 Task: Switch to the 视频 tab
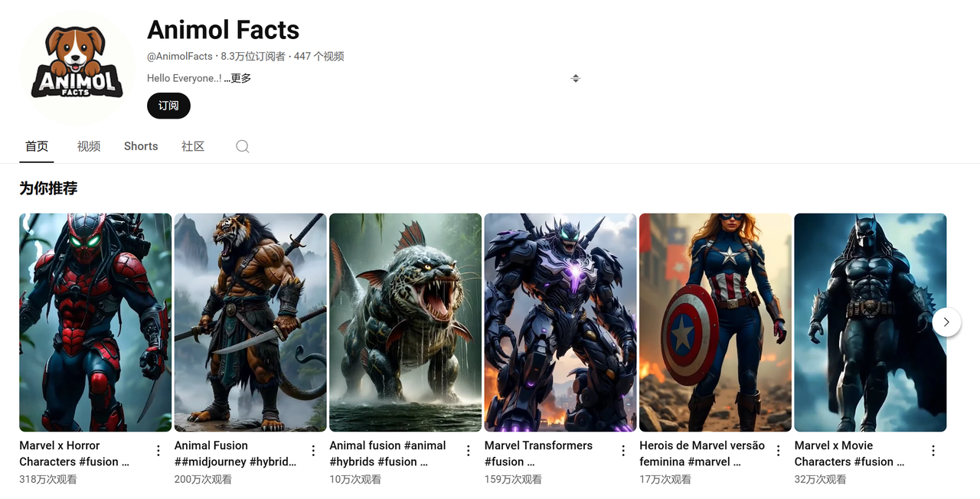[89, 146]
